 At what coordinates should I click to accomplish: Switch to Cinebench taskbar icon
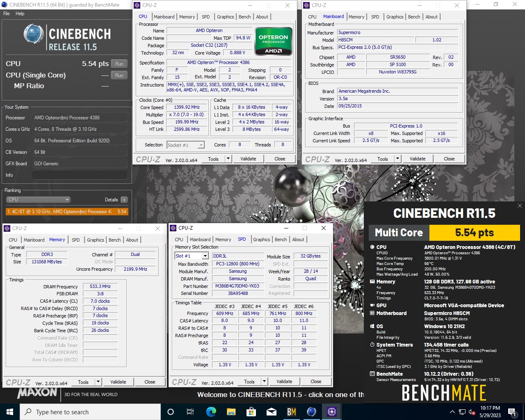[311, 412]
